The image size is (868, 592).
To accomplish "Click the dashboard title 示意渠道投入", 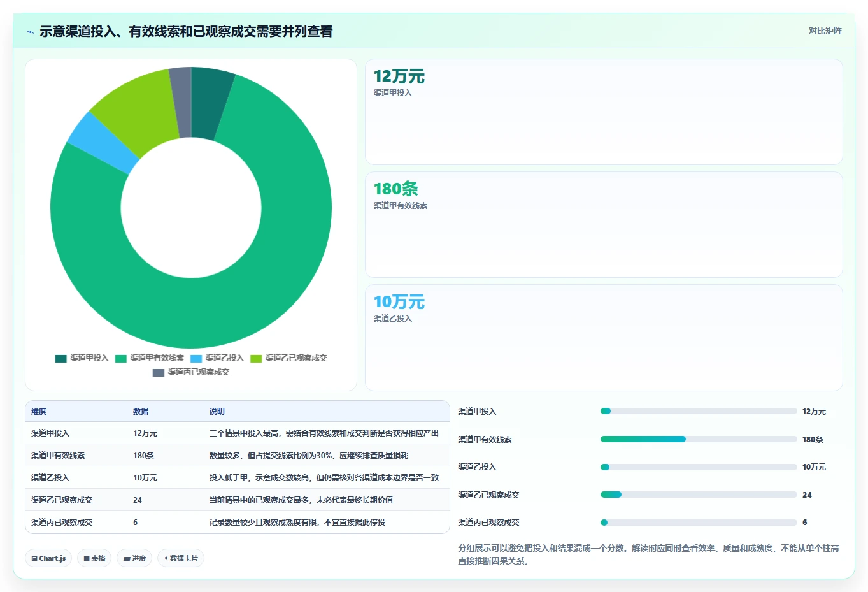I will (x=186, y=31).
